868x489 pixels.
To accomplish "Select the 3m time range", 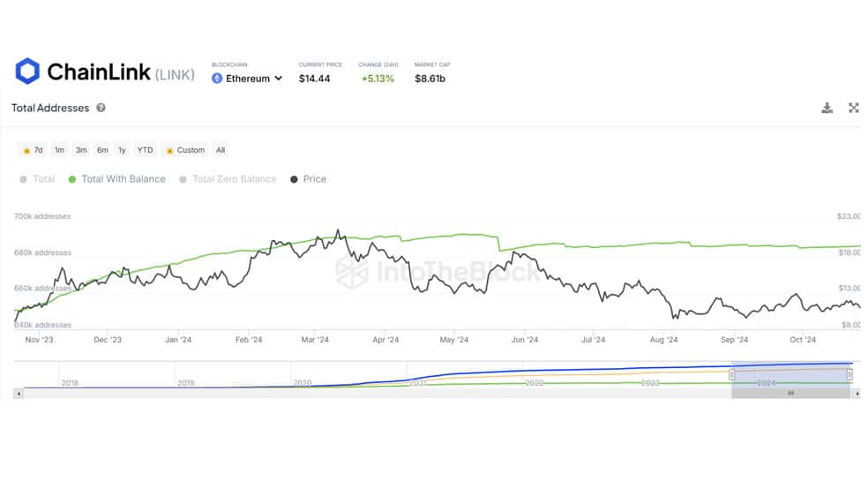I will pyautogui.click(x=81, y=150).
